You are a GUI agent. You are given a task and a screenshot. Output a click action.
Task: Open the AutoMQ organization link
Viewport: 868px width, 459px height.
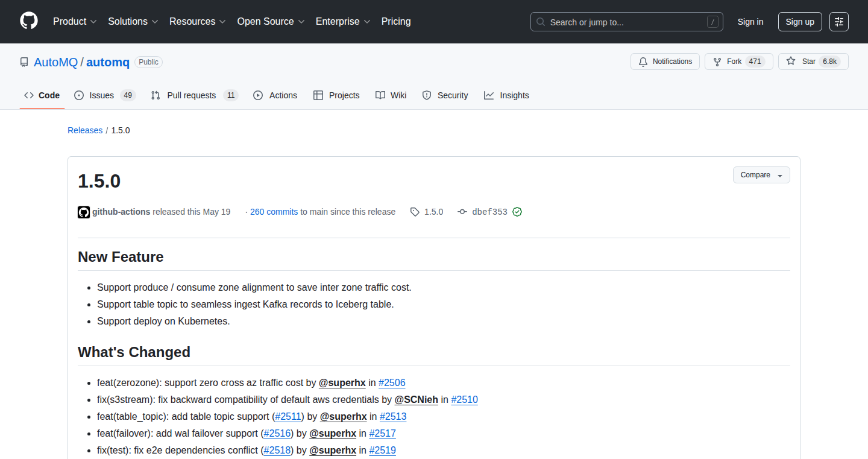click(x=56, y=62)
